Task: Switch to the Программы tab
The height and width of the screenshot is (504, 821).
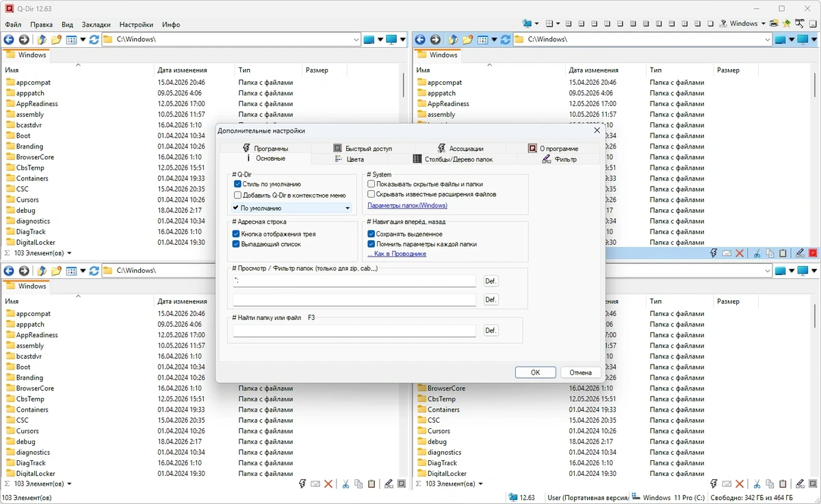Action: pos(265,148)
